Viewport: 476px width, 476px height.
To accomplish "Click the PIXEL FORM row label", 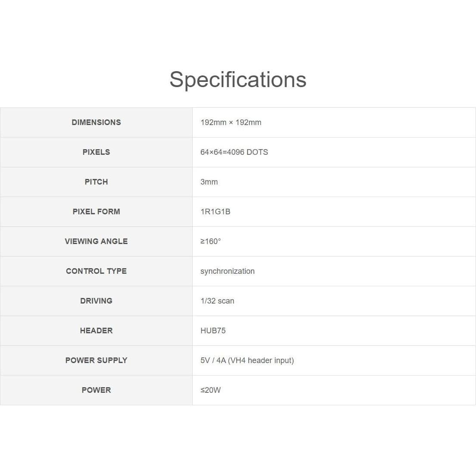I will [x=96, y=212].
